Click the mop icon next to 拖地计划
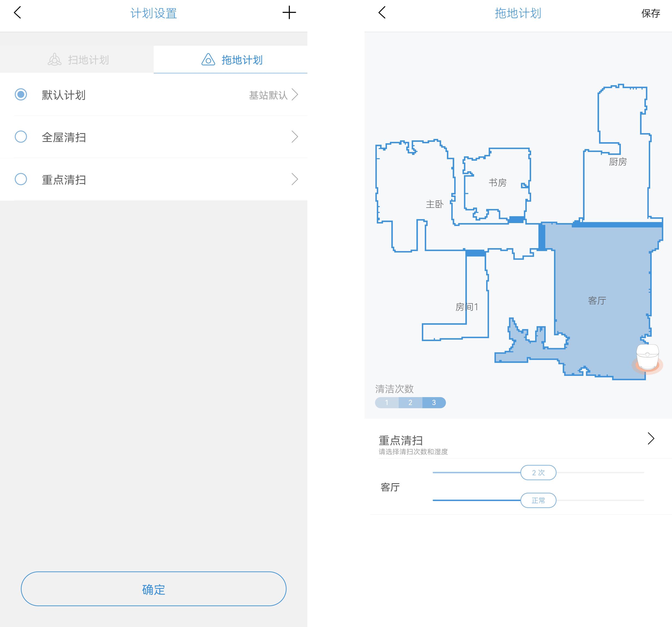Viewport: 672px width, 627px height. tap(208, 59)
